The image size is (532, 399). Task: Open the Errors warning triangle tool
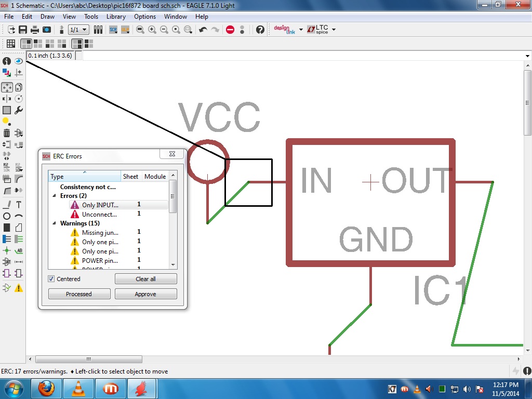click(x=19, y=288)
